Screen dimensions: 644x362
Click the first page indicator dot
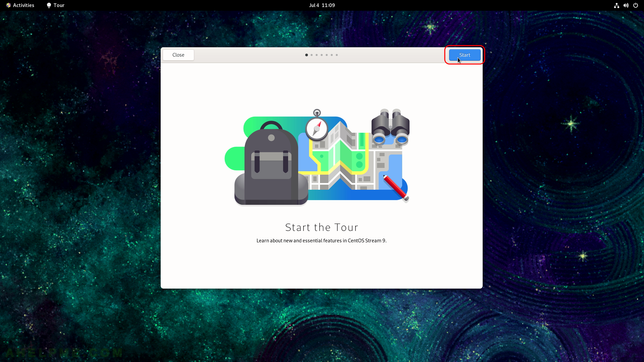(307, 55)
